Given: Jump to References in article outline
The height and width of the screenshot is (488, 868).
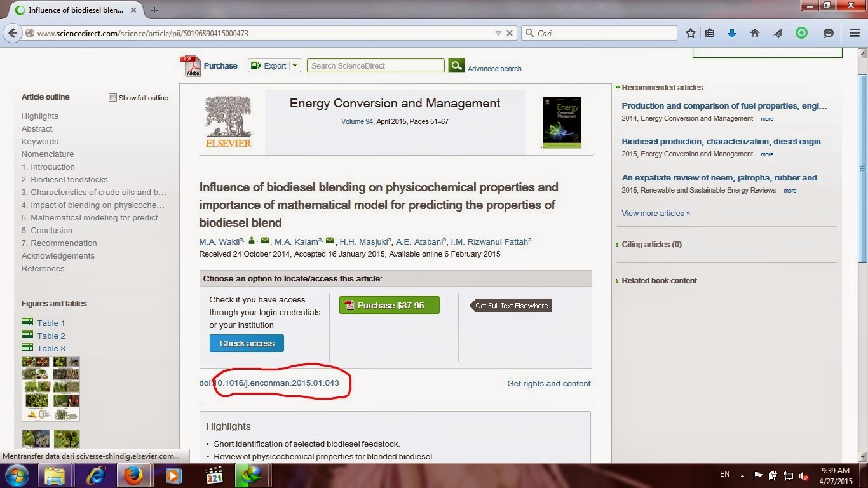Looking at the screenshot, I should [x=43, y=269].
